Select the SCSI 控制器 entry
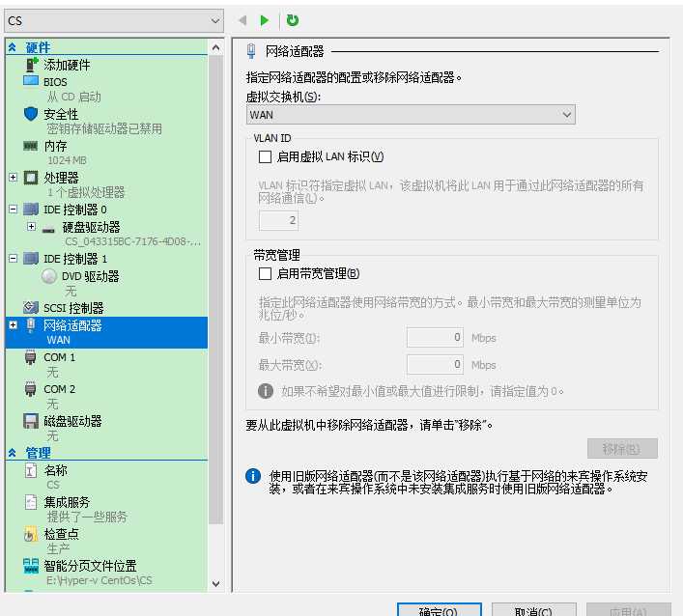The image size is (683, 616). pyautogui.click(x=73, y=308)
